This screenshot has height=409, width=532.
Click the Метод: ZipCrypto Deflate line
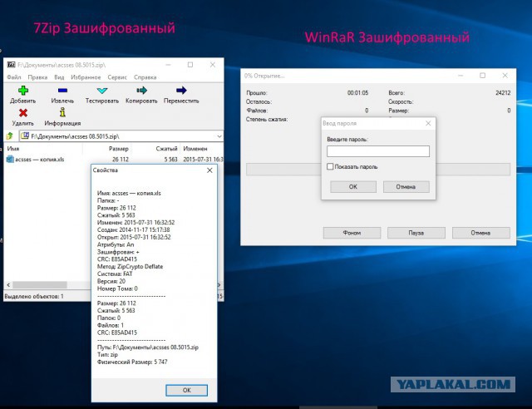(130, 267)
